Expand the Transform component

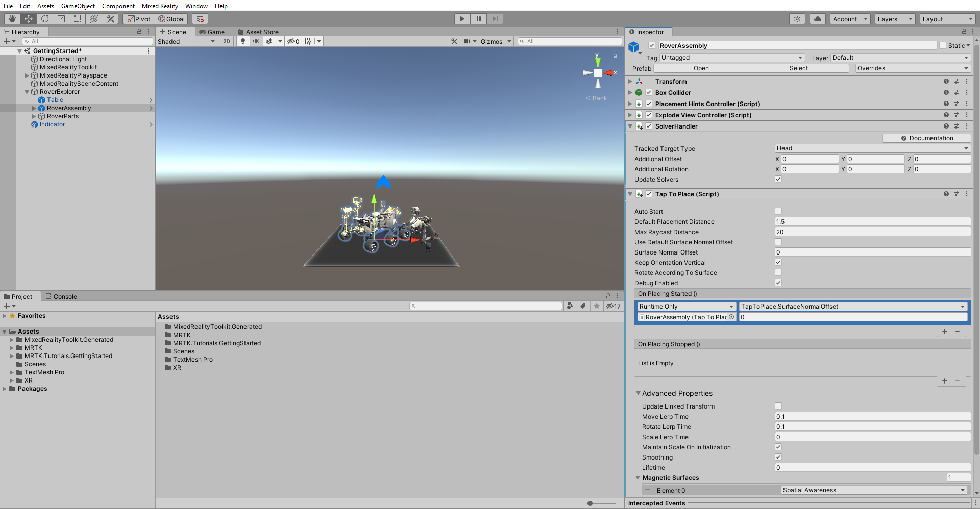(630, 81)
